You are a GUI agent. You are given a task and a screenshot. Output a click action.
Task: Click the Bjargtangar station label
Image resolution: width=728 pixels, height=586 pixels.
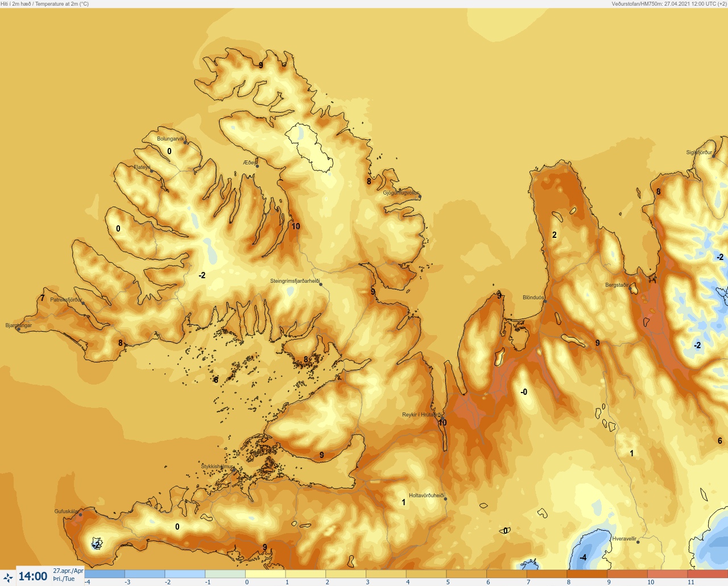pyautogui.click(x=19, y=325)
